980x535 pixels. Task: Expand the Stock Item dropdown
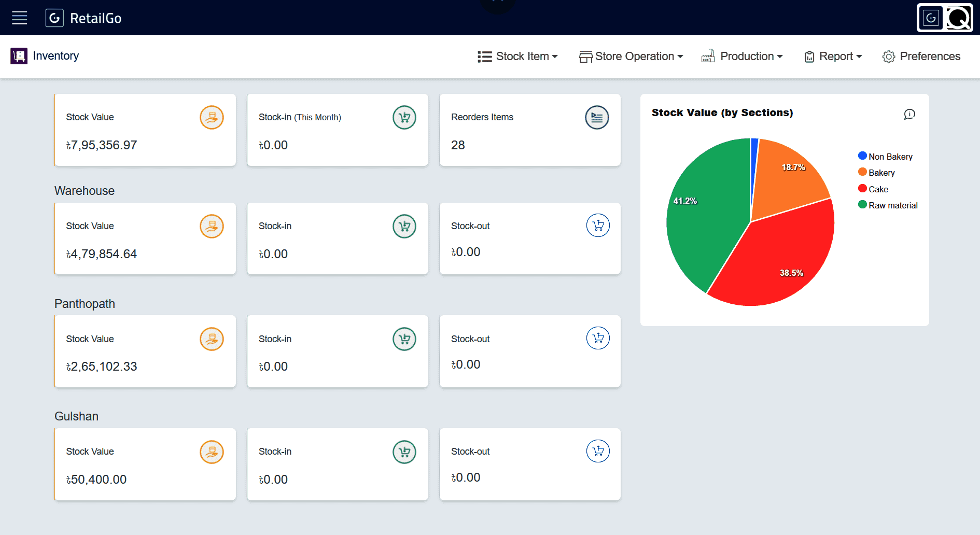tap(517, 57)
